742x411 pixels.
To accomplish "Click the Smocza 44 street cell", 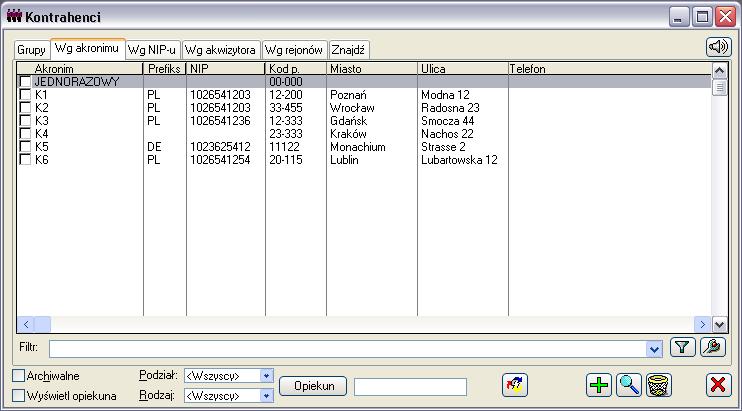I will click(448, 121).
